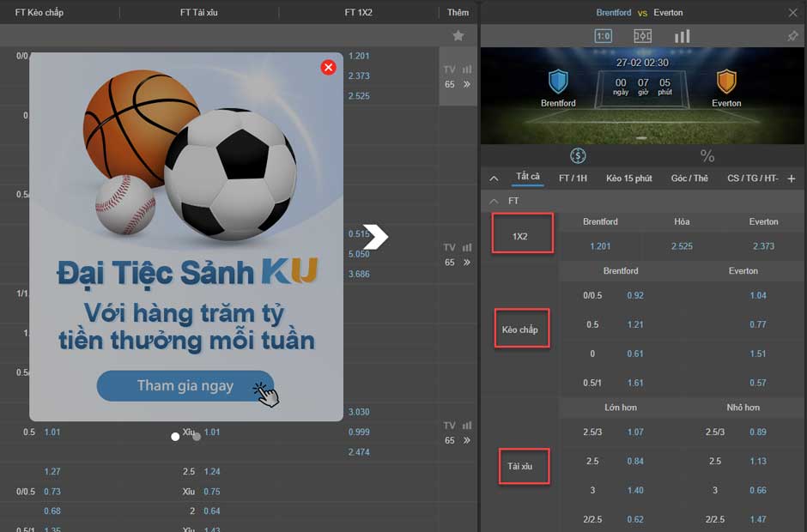Switch to the FT / 1H tab
Screen dimensions: 807x532
(573, 178)
